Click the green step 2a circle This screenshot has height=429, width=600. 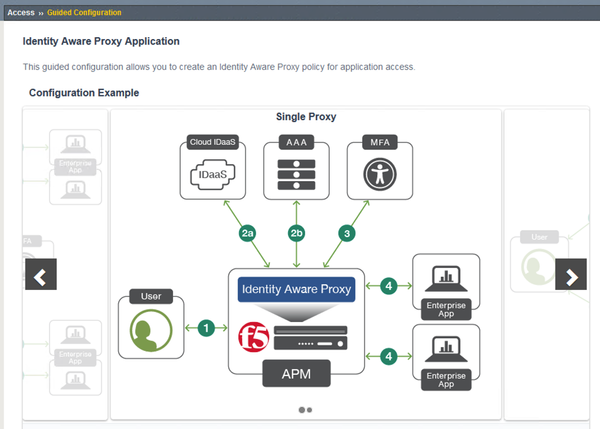tap(248, 233)
